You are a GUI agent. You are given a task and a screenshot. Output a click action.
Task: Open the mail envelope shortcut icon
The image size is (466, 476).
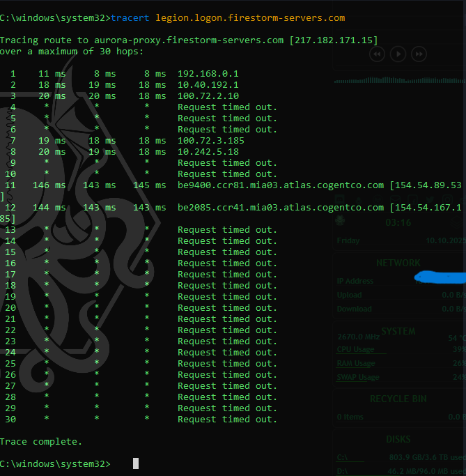pos(395,199)
